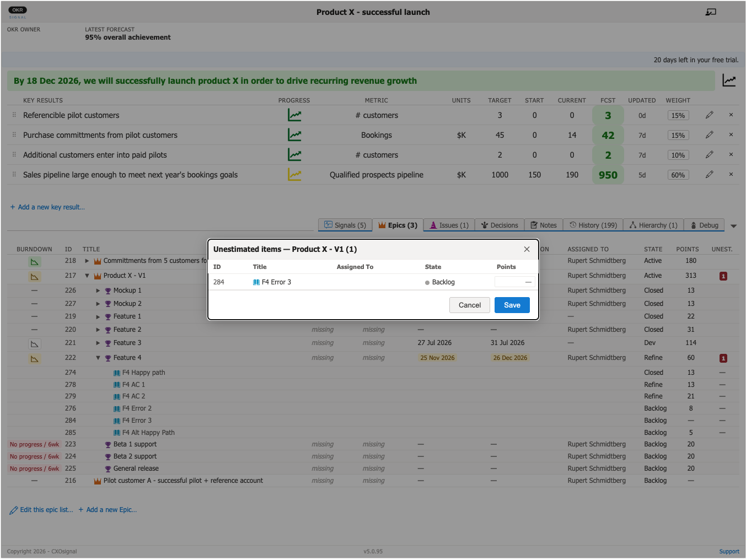Delete Additional customers key result
The width and height of the screenshot is (746, 560).
pyautogui.click(x=731, y=154)
